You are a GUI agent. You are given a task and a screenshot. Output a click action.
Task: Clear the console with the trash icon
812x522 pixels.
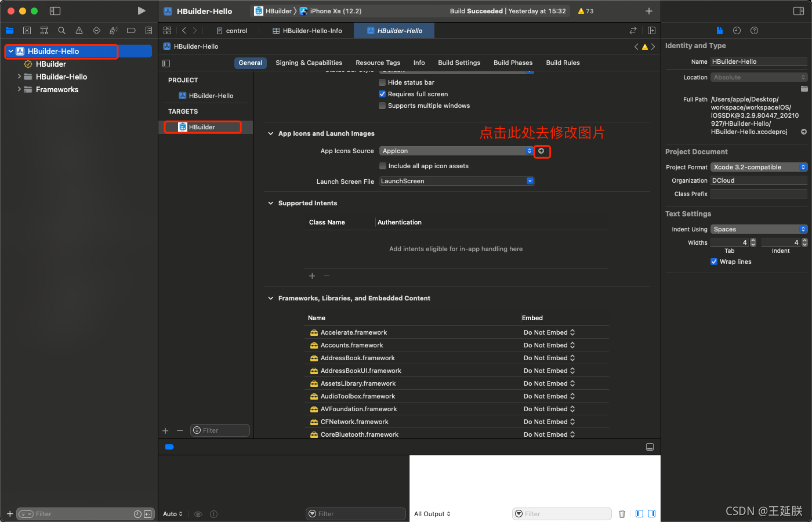[x=622, y=514]
